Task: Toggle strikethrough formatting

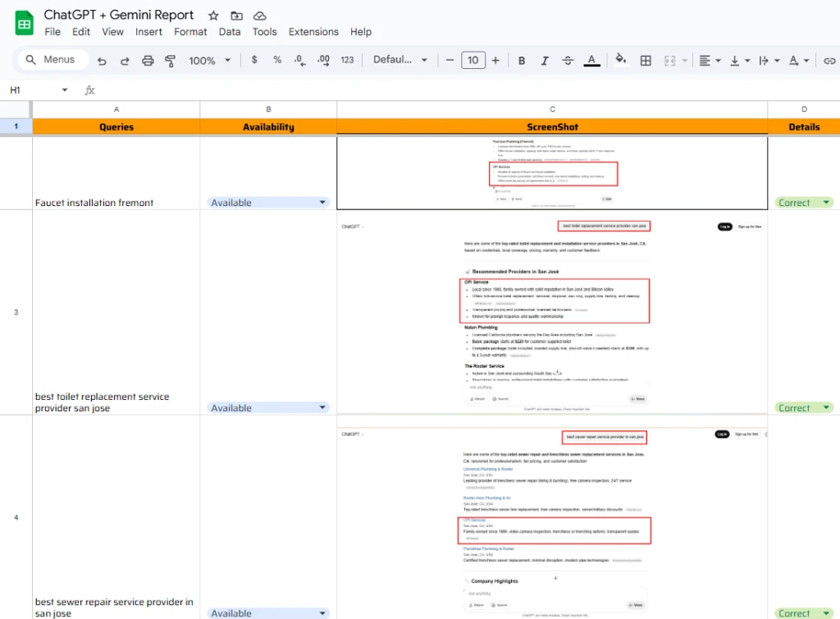Action: (568, 61)
